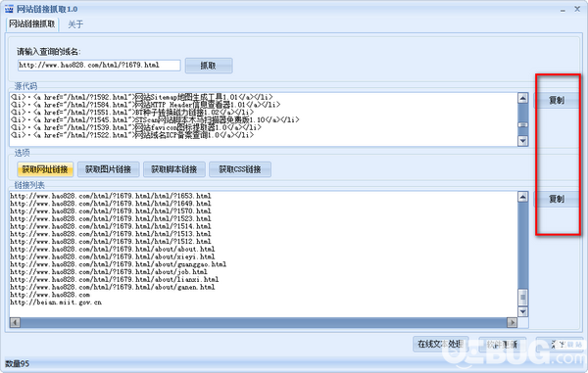588x373 pixels.
Task: Click up arrow of source code scrollbar
Action: 522,98
